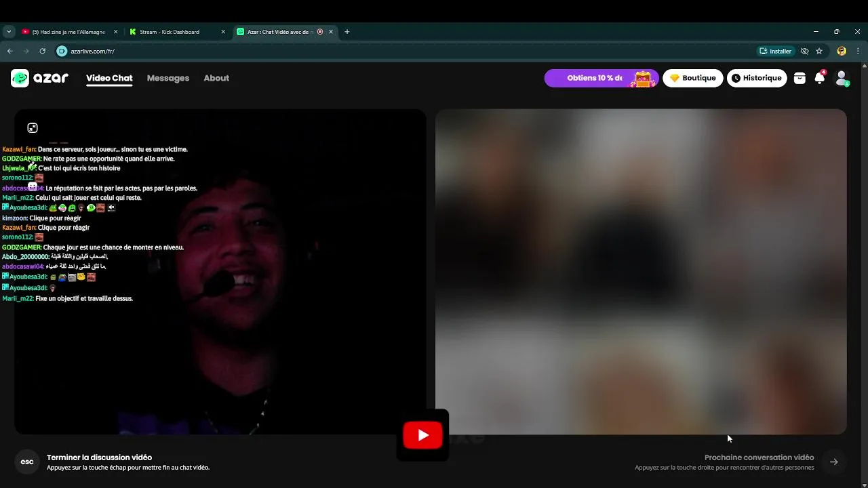
Task: Click 'Terminer la discussion vidéo' text
Action: pyautogui.click(x=99, y=457)
